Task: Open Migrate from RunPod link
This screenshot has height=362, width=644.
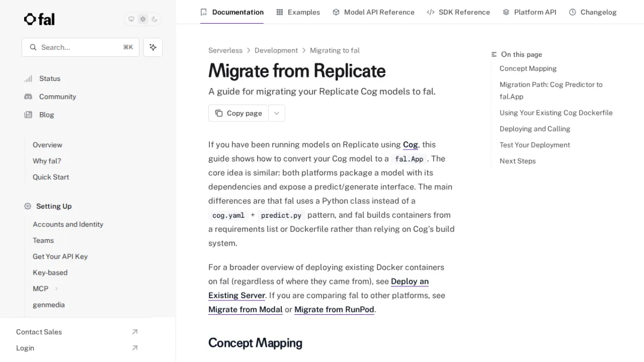Action: click(334, 309)
